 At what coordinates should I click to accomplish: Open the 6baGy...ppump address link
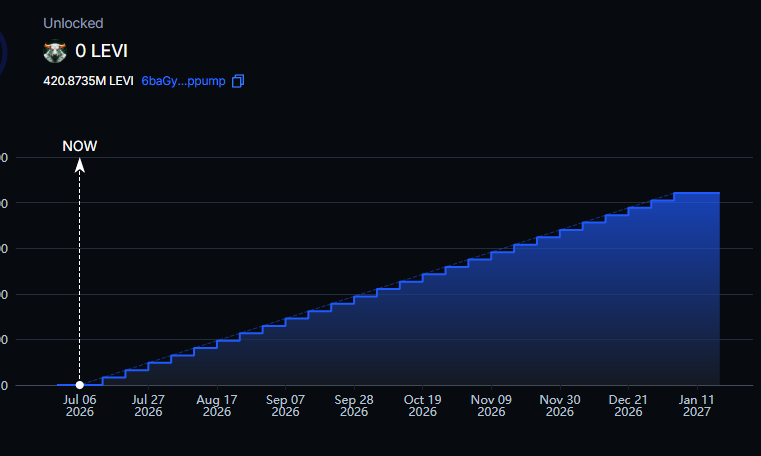pos(183,81)
